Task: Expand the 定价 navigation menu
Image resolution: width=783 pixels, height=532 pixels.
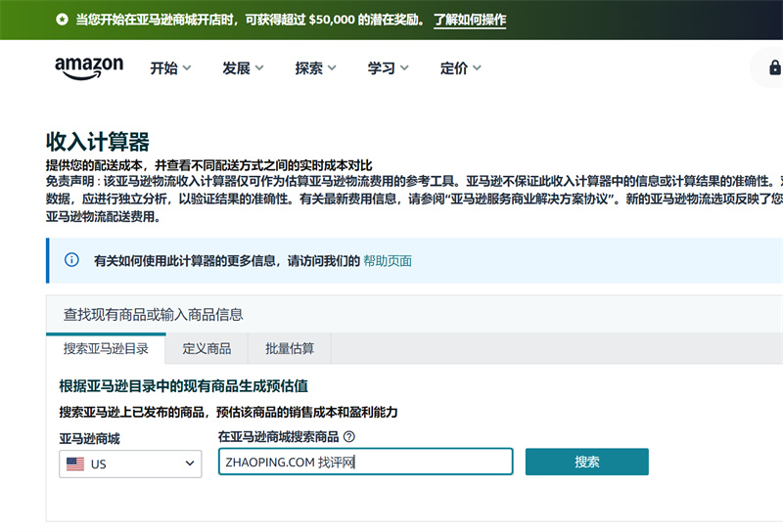Action: pyautogui.click(x=460, y=67)
